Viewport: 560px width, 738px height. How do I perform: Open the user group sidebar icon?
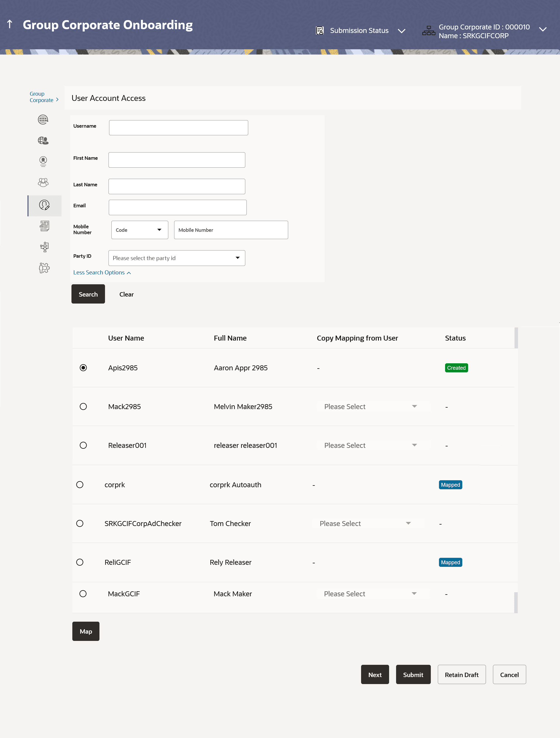[43, 182]
